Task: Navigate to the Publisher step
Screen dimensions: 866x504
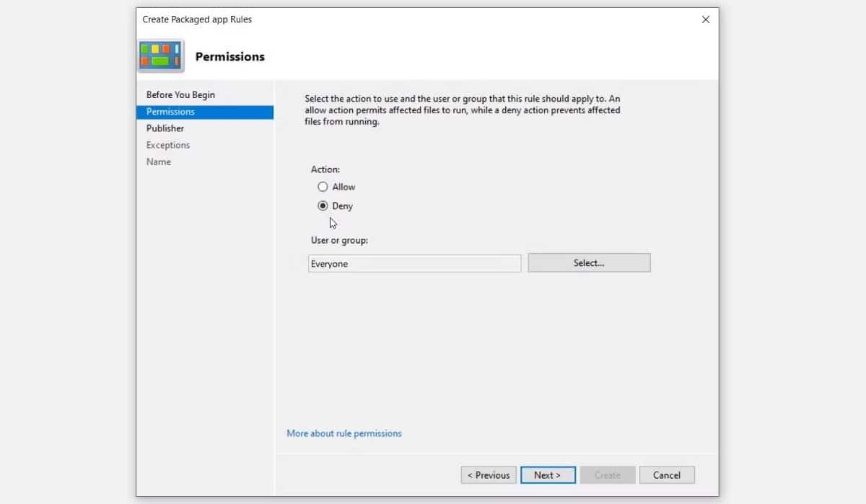Action: coord(165,128)
